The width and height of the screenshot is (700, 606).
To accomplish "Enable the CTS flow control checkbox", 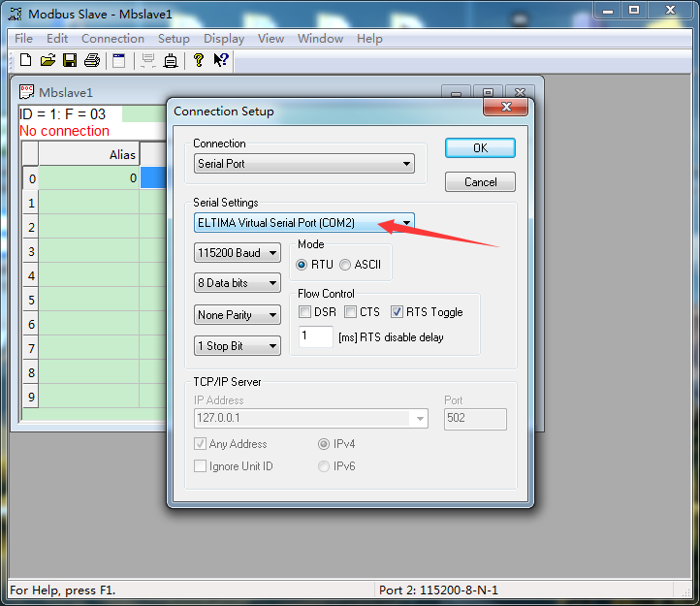I will [351, 312].
